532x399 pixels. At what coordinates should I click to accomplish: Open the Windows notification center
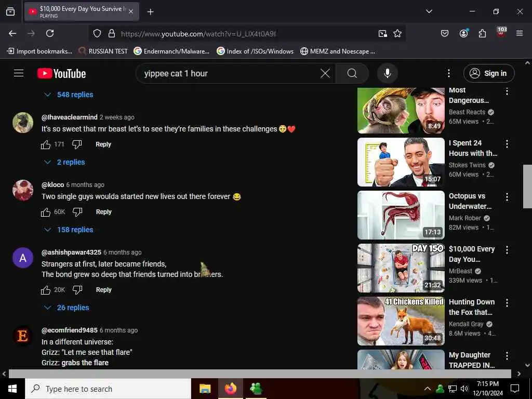pyautogui.click(x=515, y=389)
